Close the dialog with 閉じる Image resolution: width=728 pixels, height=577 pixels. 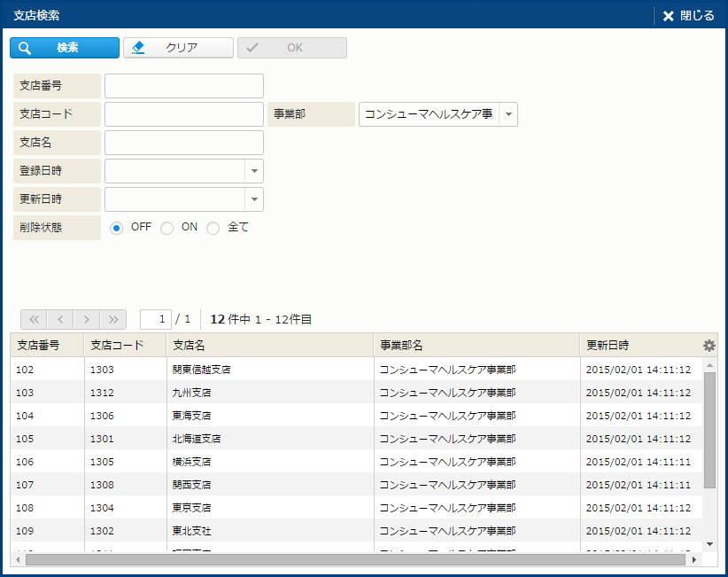pos(689,16)
